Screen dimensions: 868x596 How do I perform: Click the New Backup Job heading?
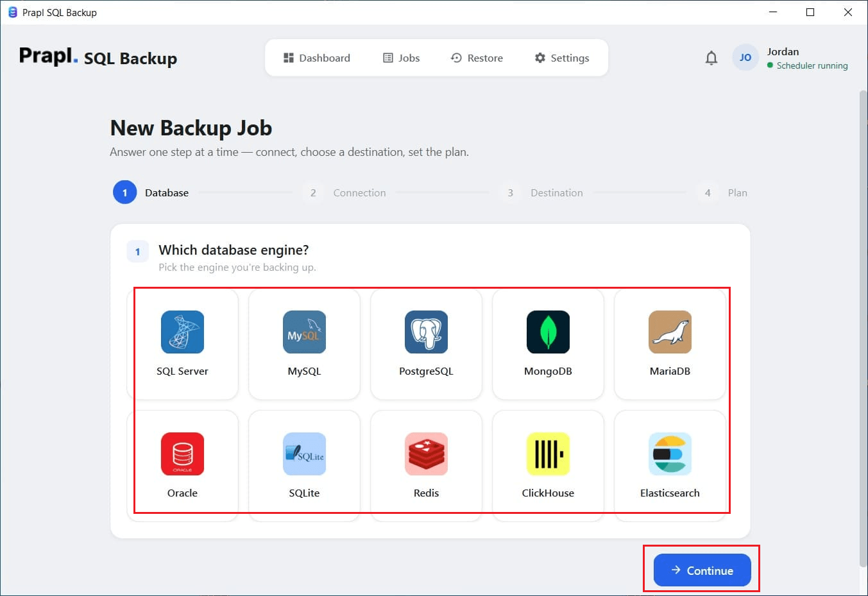[x=191, y=128]
